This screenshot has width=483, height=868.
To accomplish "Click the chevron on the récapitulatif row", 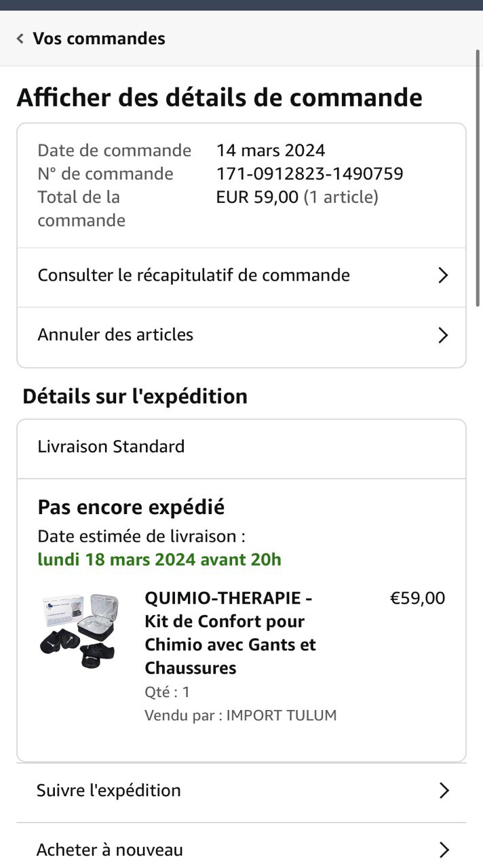I will tap(443, 275).
